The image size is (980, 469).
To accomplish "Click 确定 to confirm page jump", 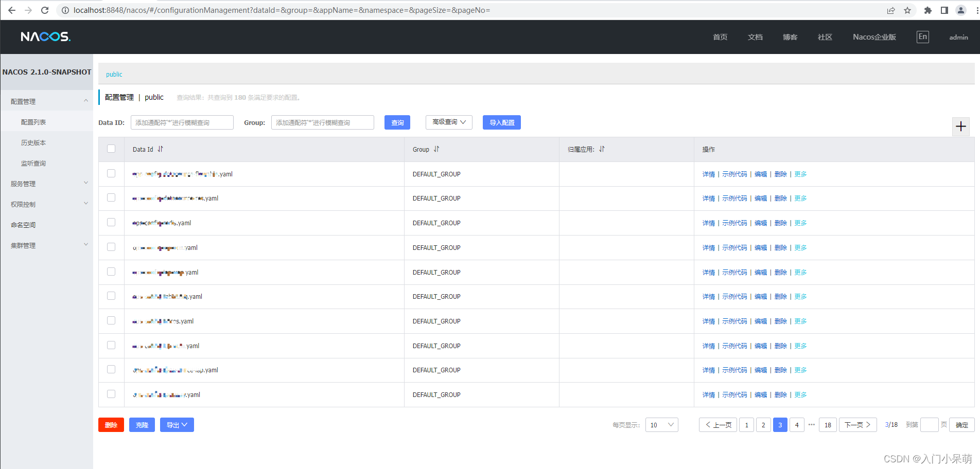I will coord(962,425).
